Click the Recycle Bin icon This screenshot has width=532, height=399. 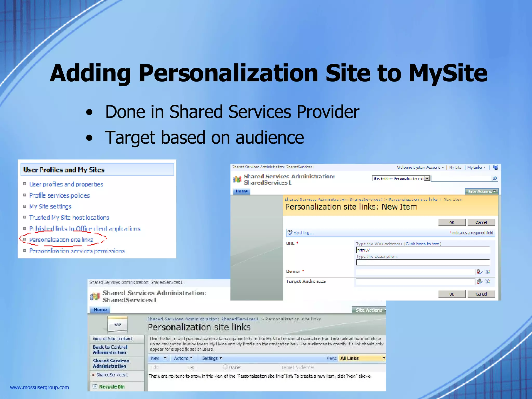[95, 387]
